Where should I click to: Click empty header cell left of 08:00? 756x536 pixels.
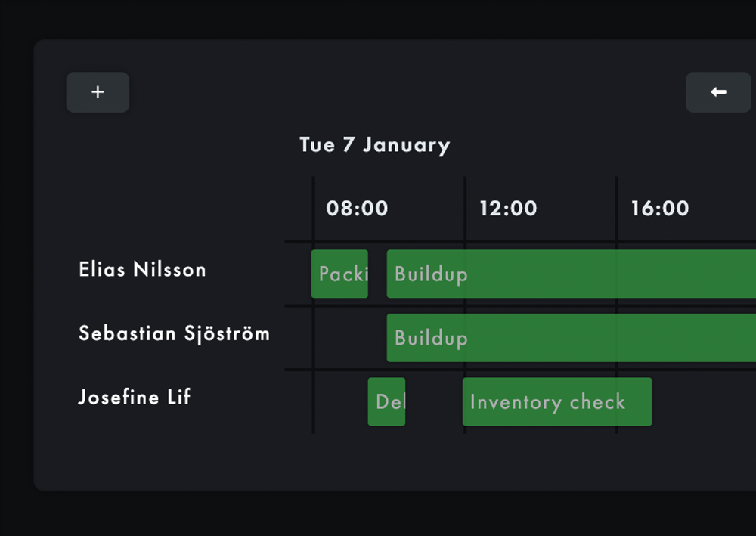coord(299,209)
